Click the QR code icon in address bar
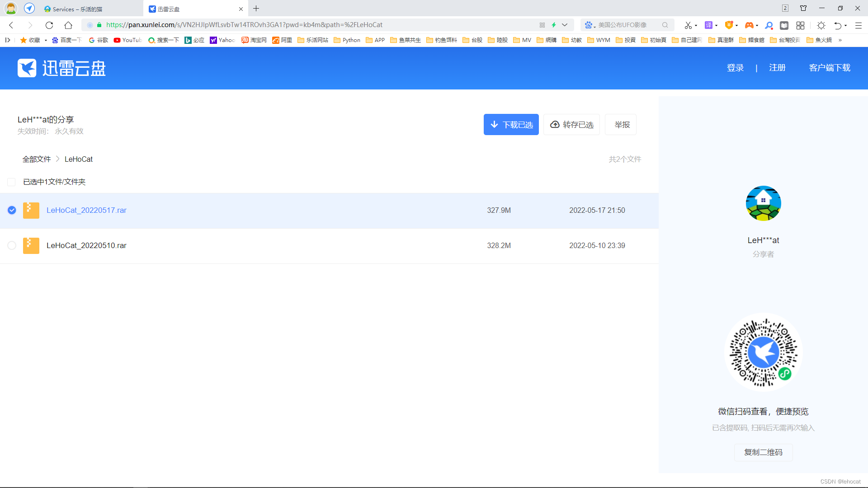 [x=542, y=25]
